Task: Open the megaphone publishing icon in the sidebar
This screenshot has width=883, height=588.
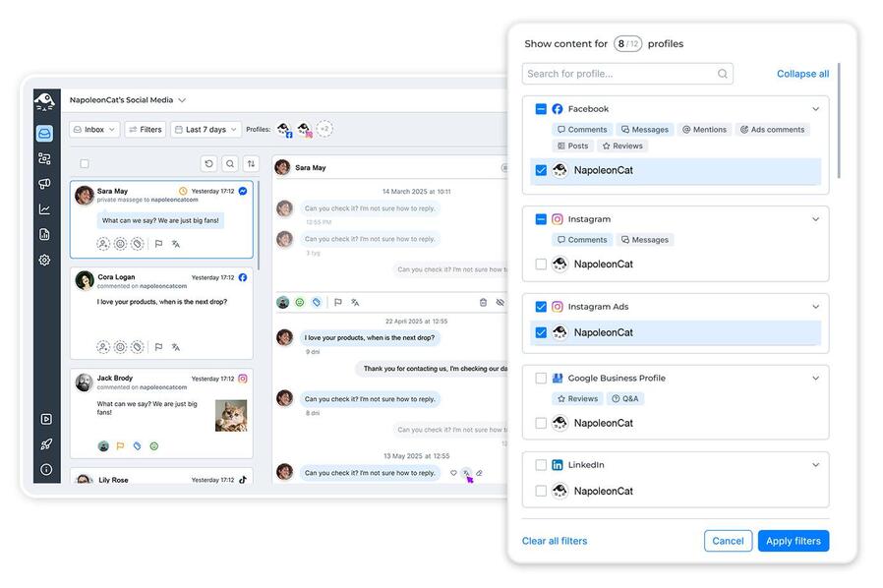Action: tap(44, 184)
